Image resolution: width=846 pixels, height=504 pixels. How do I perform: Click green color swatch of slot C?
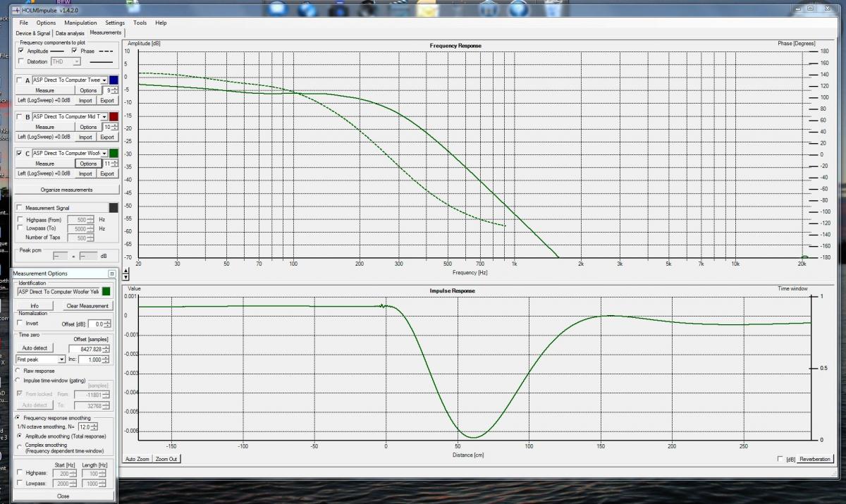coord(114,154)
